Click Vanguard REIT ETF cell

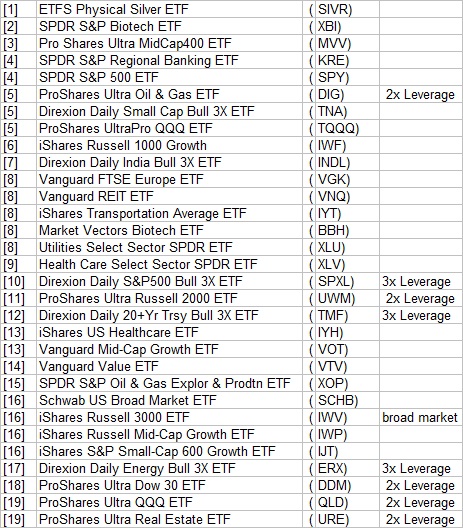pos(169,196)
